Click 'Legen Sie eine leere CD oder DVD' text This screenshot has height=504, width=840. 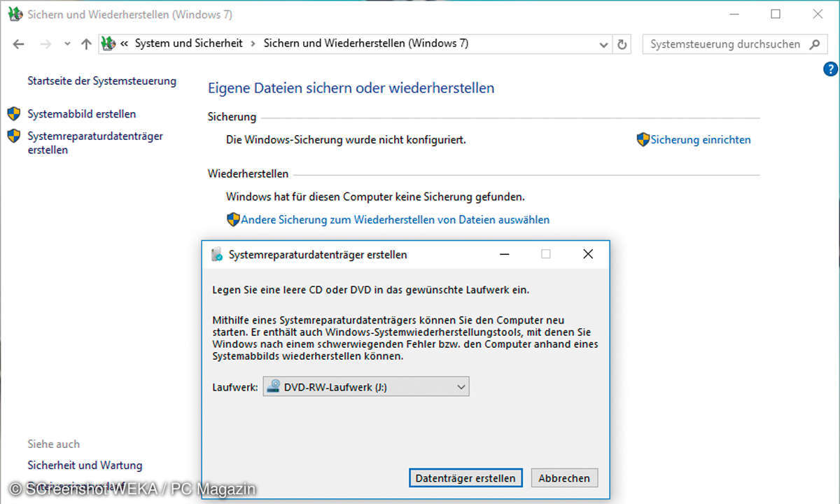pos(371,289)
